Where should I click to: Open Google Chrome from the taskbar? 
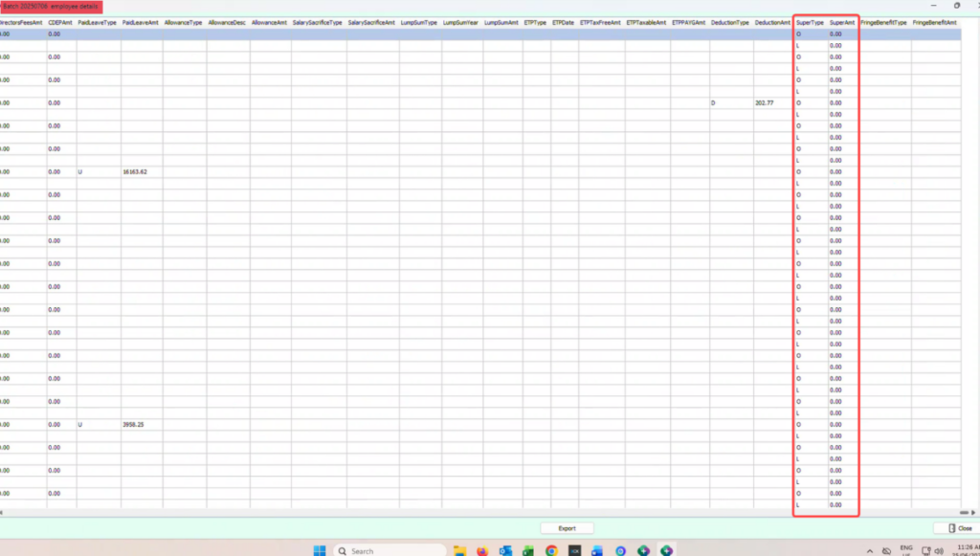(x=551, y=550)
